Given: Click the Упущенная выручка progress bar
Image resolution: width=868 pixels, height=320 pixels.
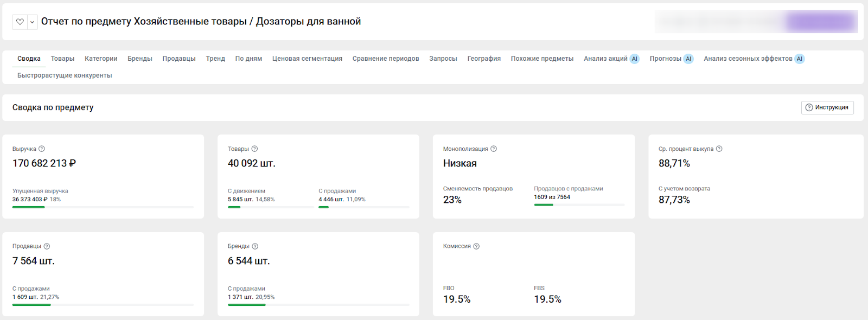Looking at the screenshot, I should coord(103,207).
